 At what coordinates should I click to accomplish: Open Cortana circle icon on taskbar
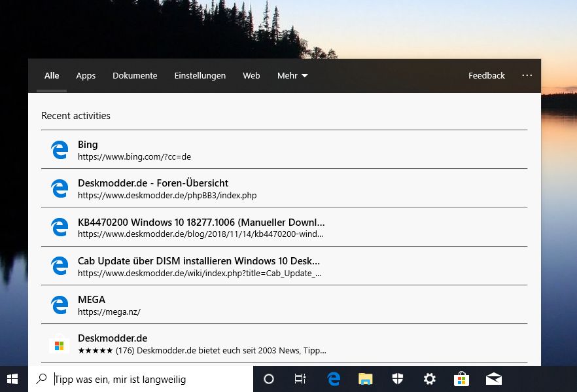(x=269, y=379)
